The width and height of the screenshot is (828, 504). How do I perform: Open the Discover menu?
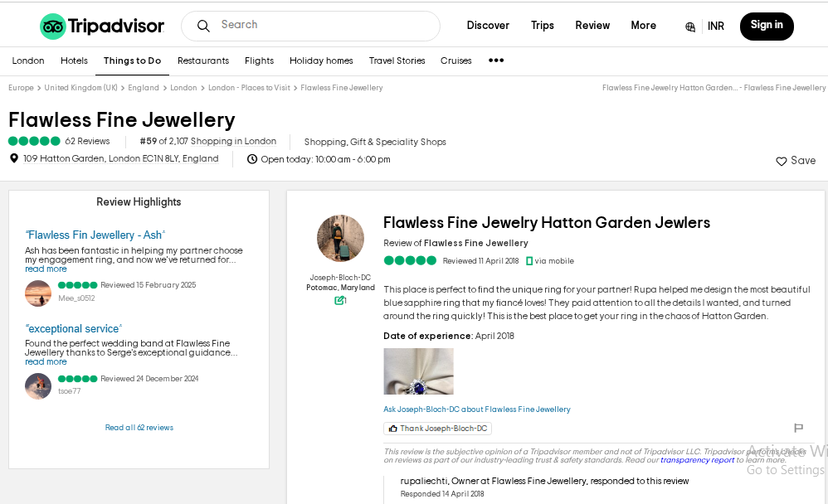coord(488,26)
